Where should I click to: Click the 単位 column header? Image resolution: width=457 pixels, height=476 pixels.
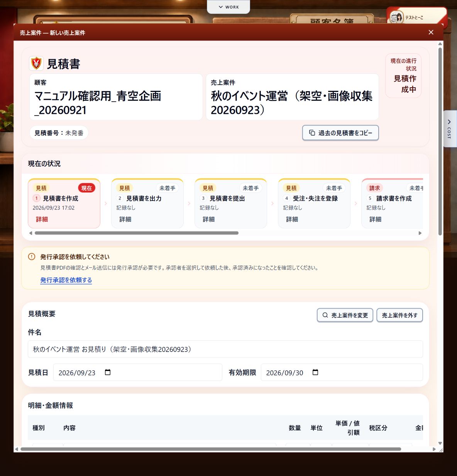pos(317,428)
